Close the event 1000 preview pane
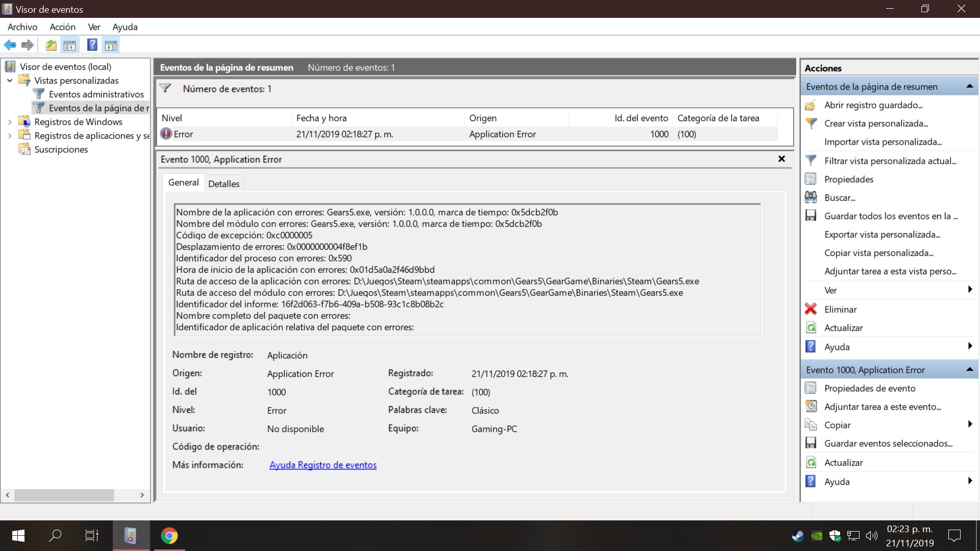The image size is (980, 551). click(781, 159)
